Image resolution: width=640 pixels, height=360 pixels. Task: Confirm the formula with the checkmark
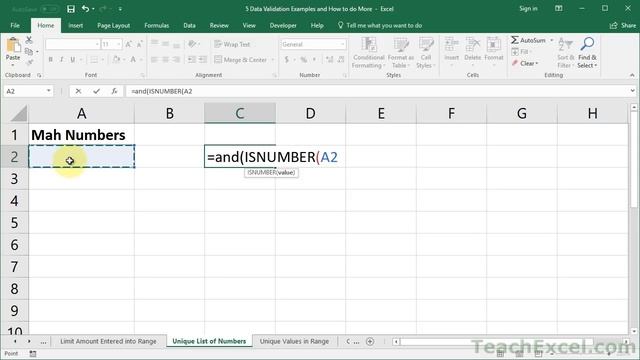click(96, 91)
